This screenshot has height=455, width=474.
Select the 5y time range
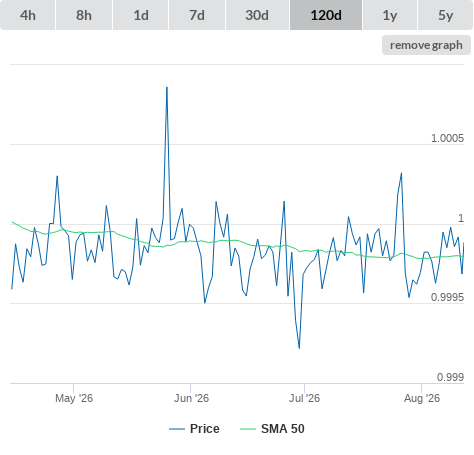click(445, 15)
